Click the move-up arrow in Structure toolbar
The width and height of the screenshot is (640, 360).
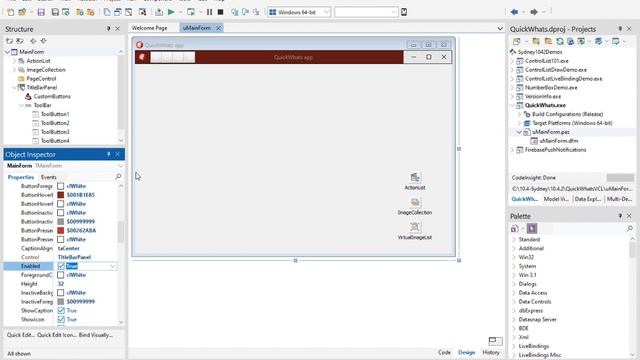33,41
